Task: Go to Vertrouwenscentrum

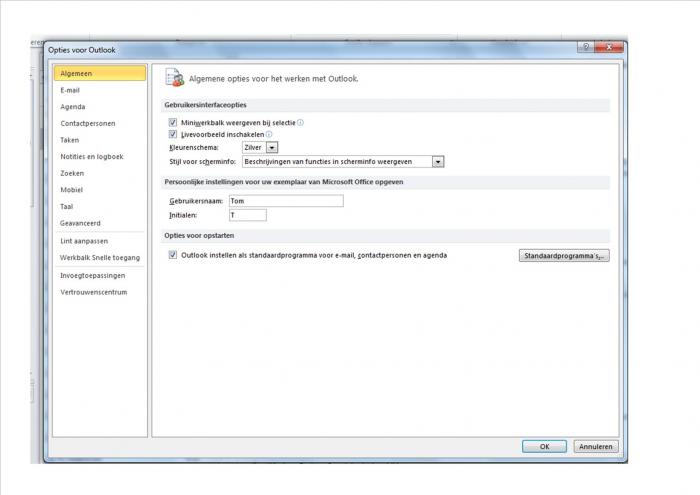Action: pyautogui.click(x=94, y=292)
